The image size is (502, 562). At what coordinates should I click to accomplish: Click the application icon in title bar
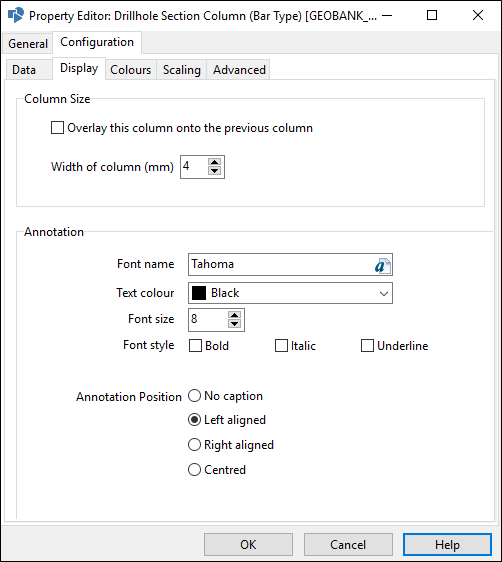click(15, 15)
